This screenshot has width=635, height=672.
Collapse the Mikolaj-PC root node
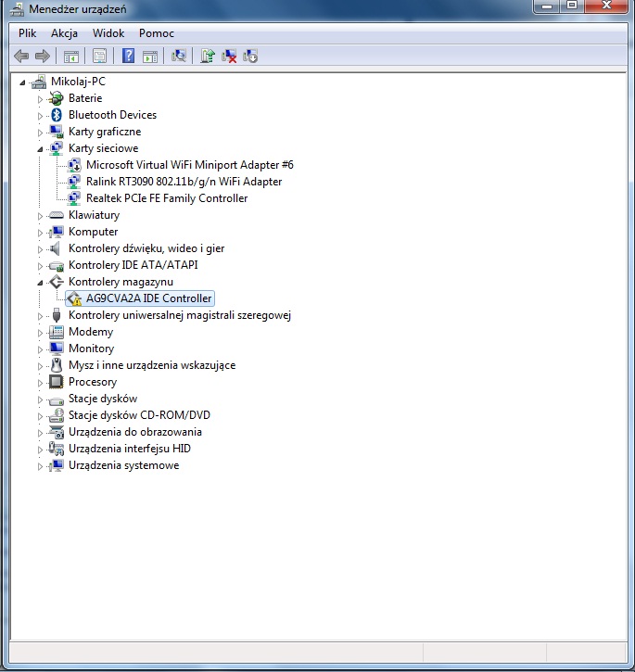(22, 82)
